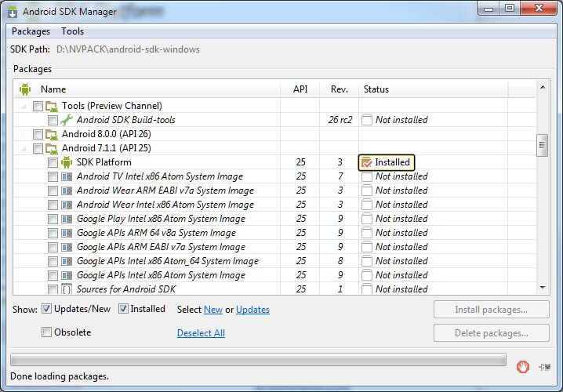Click the Android SDK Manager title bar icon
This screenshot has height=392, width=563.
pyautogui.click(x=13, y=12)
